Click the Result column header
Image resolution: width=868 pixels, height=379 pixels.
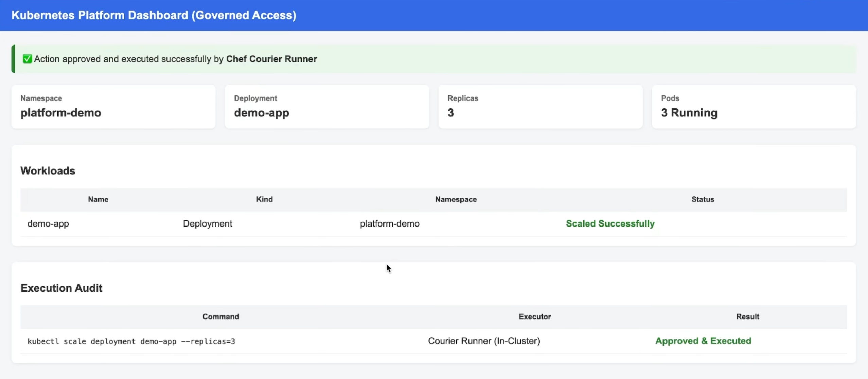click(x=747, y=317)
